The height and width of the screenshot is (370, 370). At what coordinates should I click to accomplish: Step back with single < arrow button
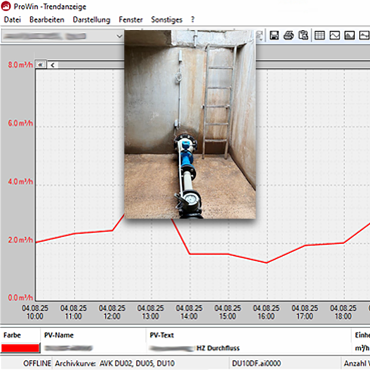pos(52,65)
